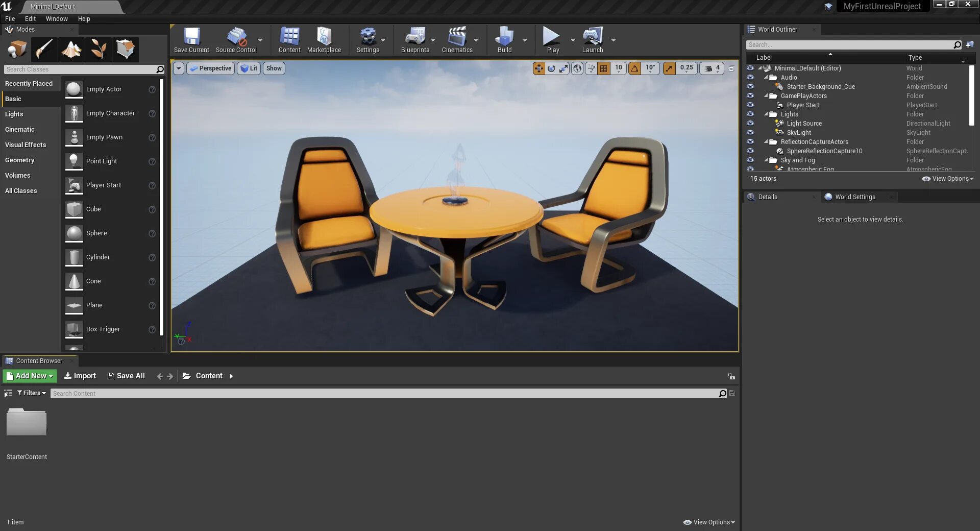980x531 pixels.
Task: Open Content toolbar button
Action: tap(289, 40)
